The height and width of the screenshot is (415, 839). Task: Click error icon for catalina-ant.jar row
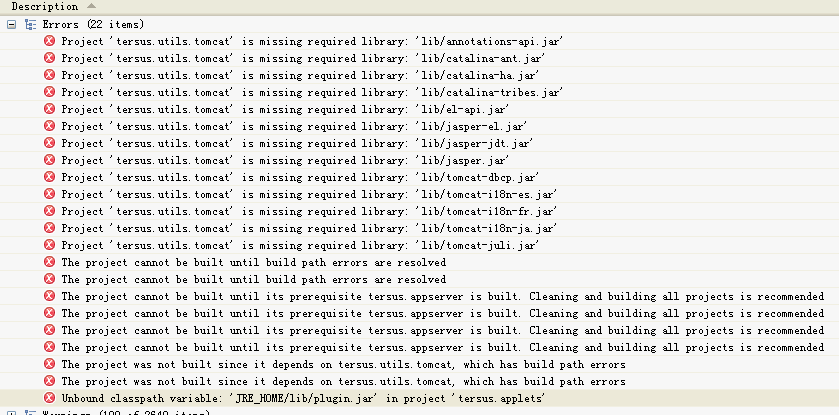tap(50, 58)
